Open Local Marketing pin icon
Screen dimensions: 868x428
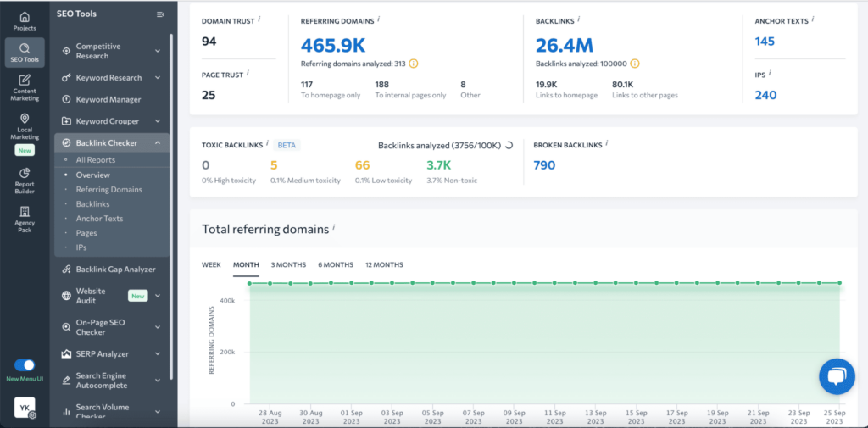25,119
